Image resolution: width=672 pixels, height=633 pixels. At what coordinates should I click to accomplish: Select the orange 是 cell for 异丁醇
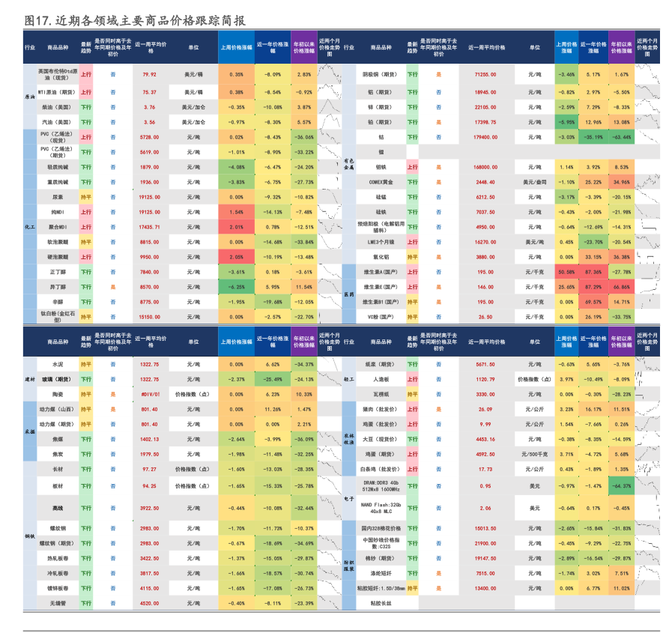tap(113, 287)
